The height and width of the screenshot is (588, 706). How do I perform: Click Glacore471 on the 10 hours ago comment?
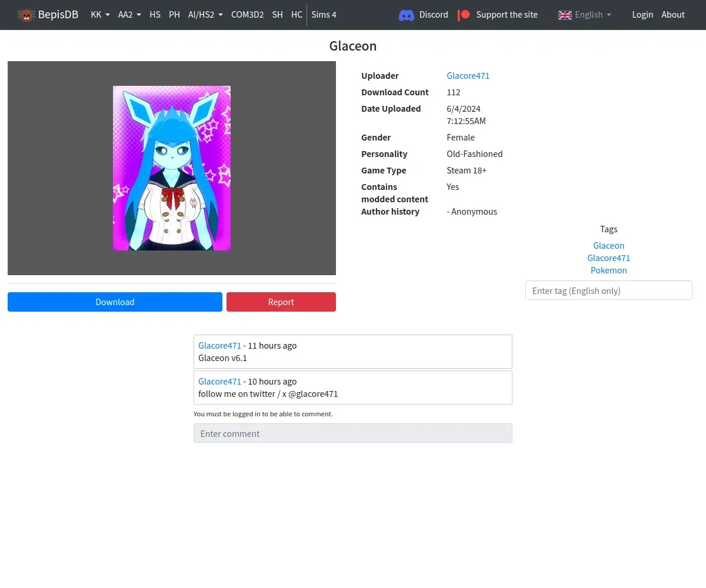tap(219, 382)
